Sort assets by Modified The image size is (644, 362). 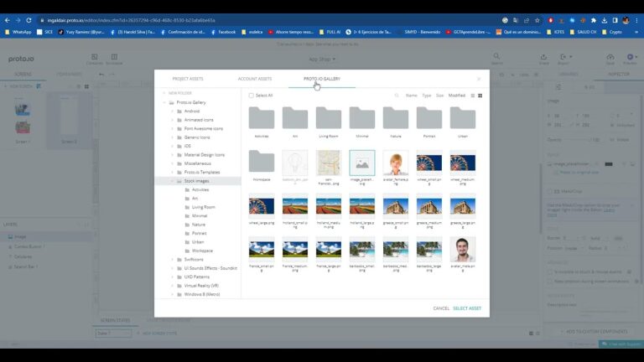456,96
